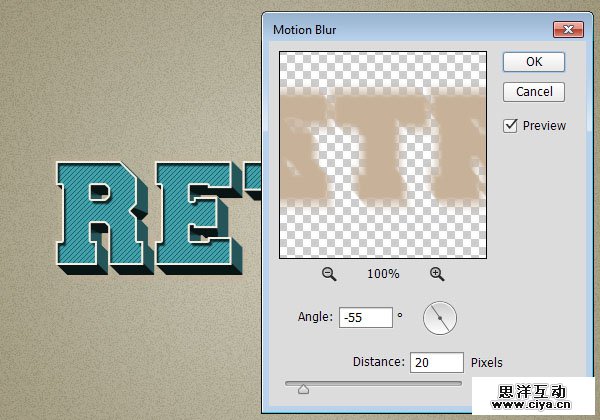Close the Motion Blur dialog
Screen dimensions: 600x420
[568, 29]
